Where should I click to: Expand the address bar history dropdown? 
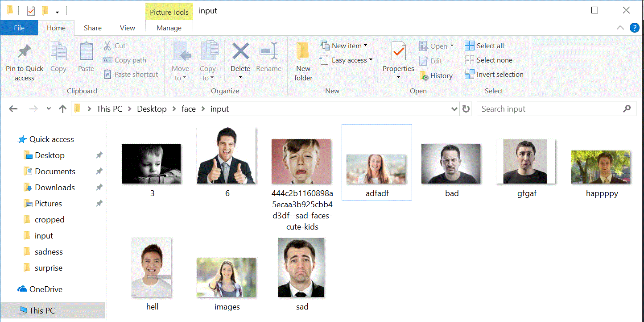pyautogui.click(x=454, y=109)
